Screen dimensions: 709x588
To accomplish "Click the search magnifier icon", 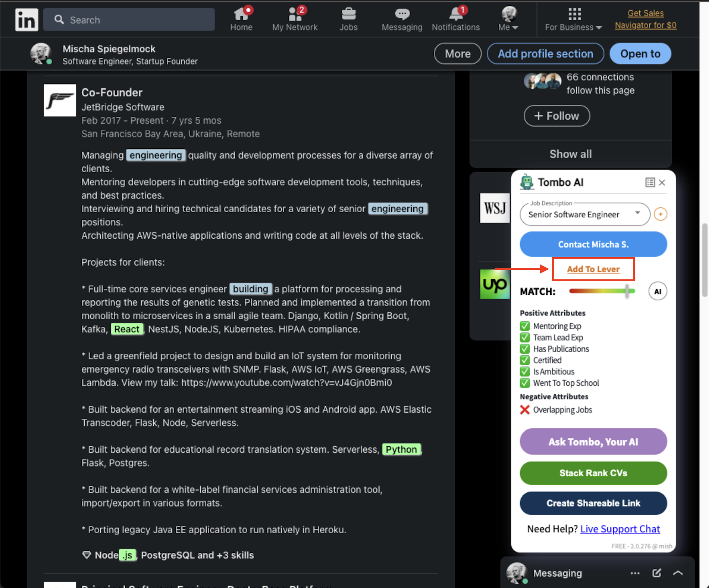I will point(59,20).
